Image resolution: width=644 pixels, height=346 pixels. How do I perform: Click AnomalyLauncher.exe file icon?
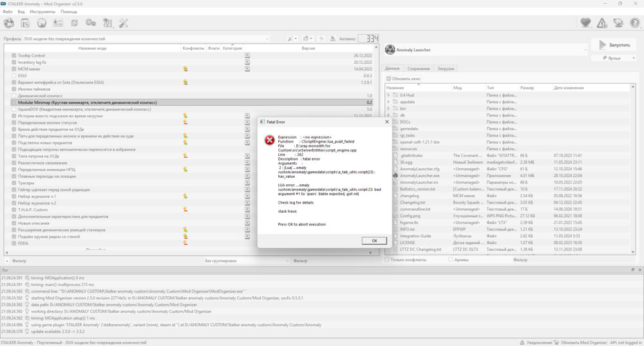[395, 175]
